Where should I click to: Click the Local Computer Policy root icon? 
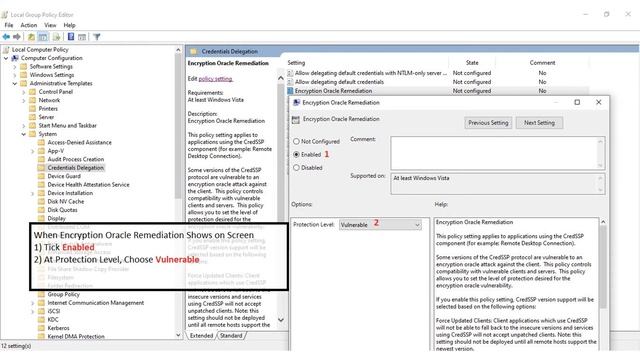pyautogui.click(x=6, y=49)
